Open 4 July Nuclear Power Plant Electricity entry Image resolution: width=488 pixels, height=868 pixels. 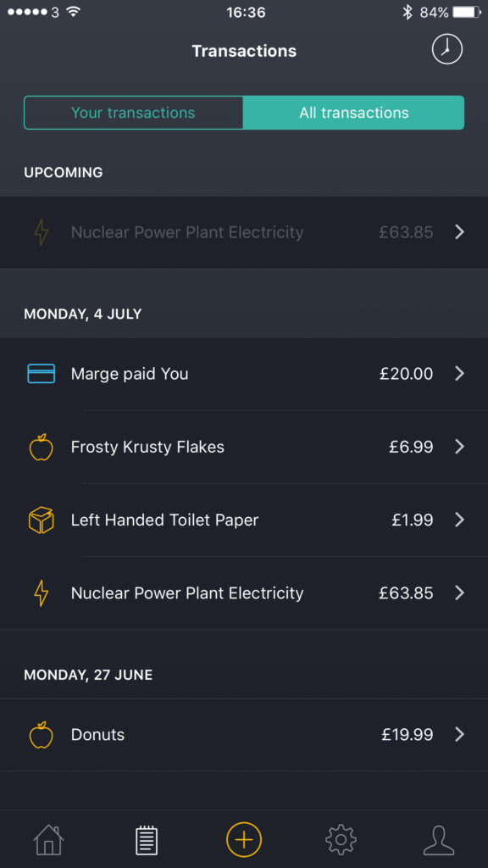click(x=244, y=593)
